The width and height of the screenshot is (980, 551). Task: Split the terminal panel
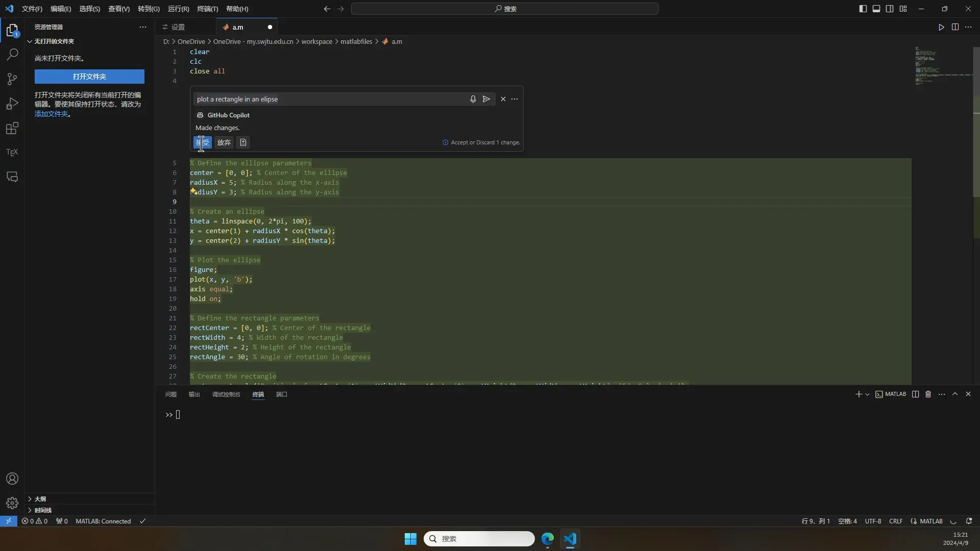(915, 394)
